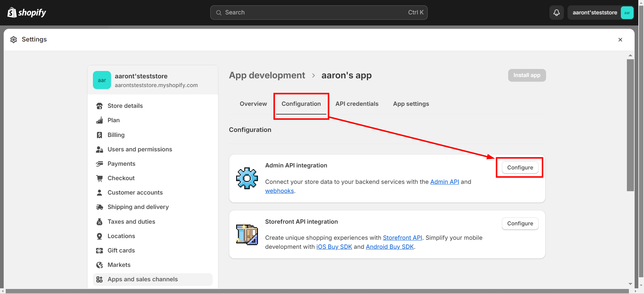Open Checkout settings
Viewport: 644px width, 294px height.
tap(153, 178)
